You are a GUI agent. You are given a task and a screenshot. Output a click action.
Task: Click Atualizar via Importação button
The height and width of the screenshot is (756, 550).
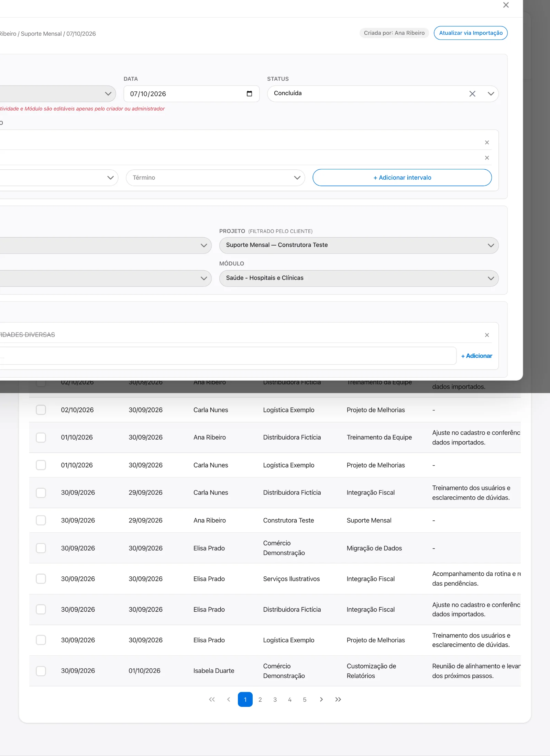[x=471, y=33]
